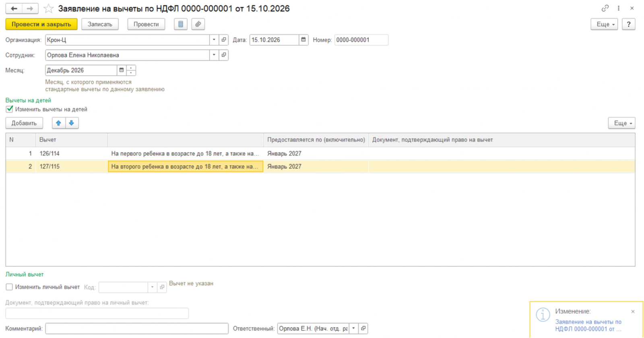Open the top Еще menu

pyautogui.click(x=604, y=24)
